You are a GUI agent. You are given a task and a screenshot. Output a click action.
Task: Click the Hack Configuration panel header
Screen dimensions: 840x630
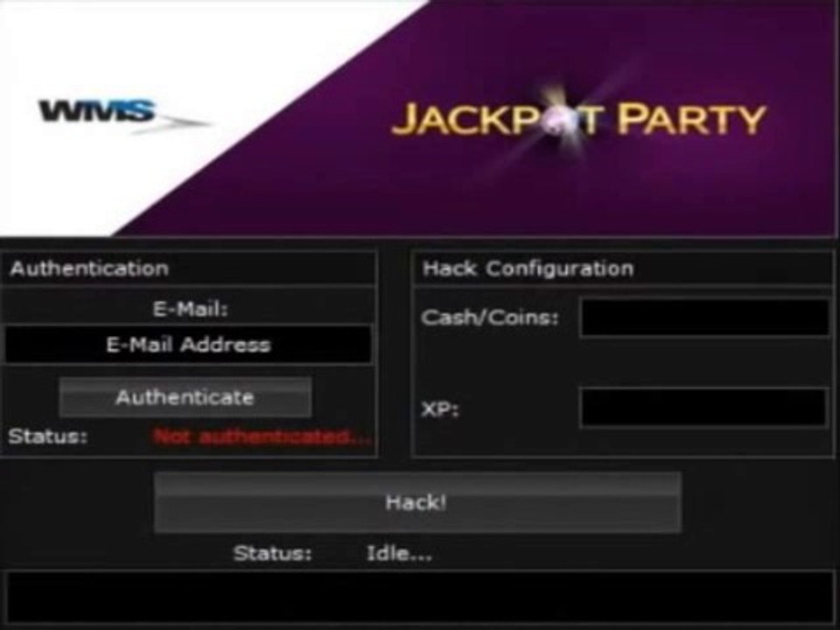624,268
